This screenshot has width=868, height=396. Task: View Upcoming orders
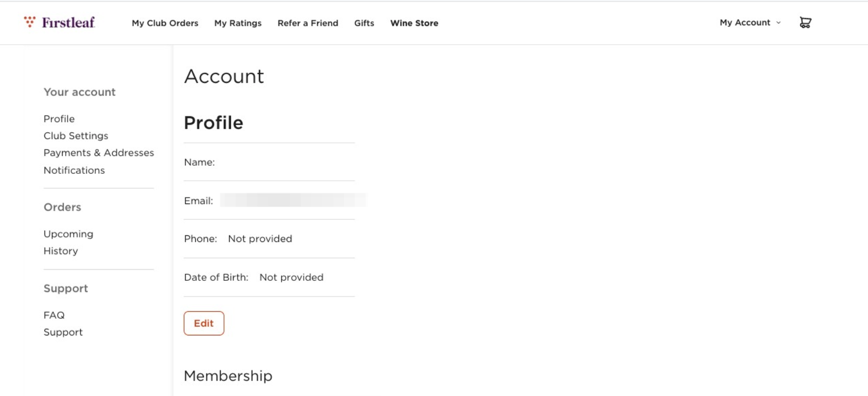pyautogui.click(x=68, y=234)
